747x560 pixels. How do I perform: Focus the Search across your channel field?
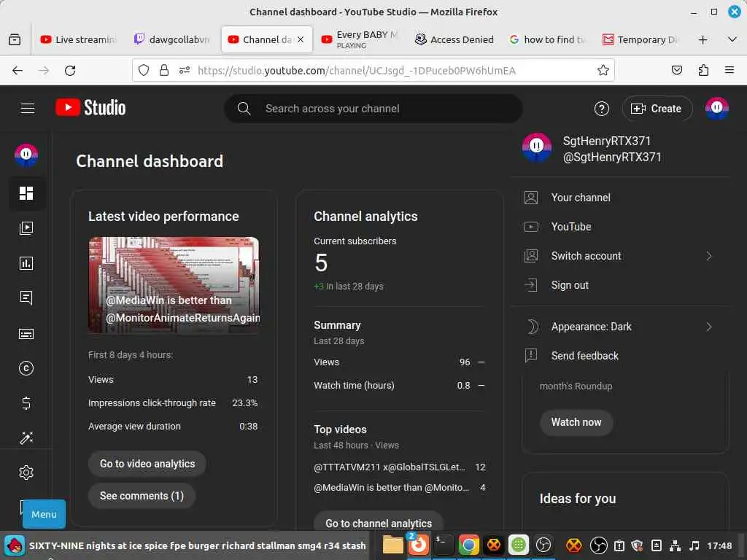coord(373,109)
